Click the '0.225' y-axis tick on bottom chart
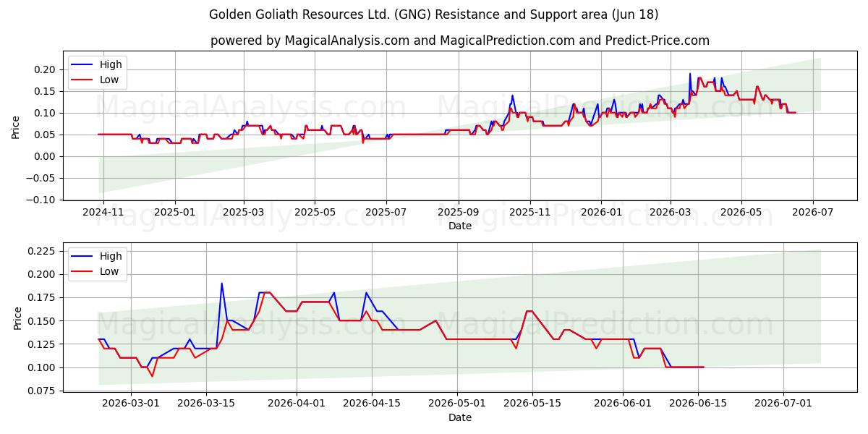This screenshot has width=868, height=434. pyautogui.click(x=43, y=251)
